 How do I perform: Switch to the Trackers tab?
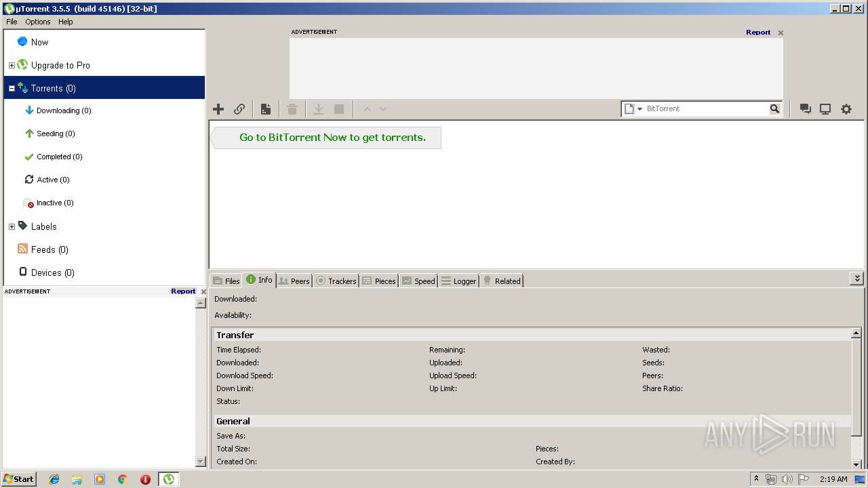pos(336,281)
